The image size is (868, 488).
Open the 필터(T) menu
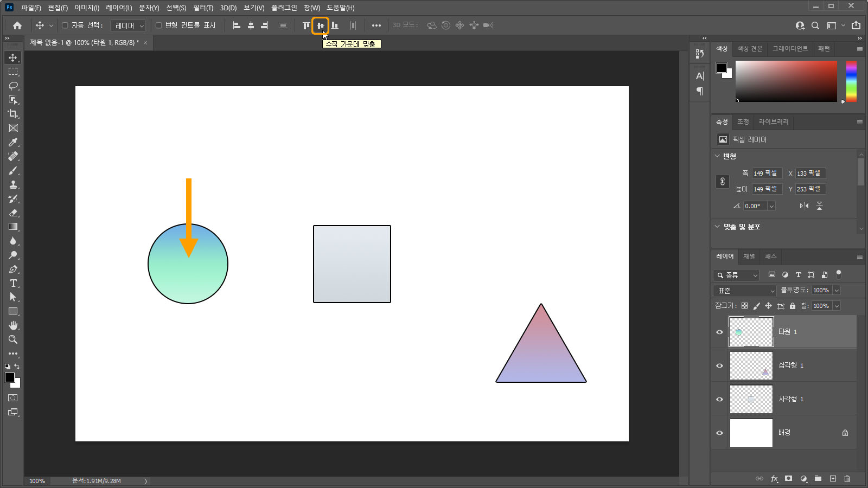(203, 8)
